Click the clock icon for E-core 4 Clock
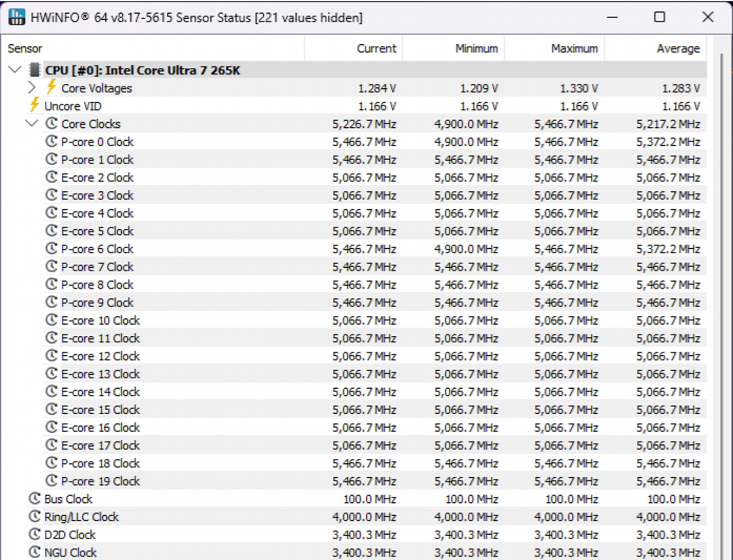733x560 pixels. (x=52, y=213)
